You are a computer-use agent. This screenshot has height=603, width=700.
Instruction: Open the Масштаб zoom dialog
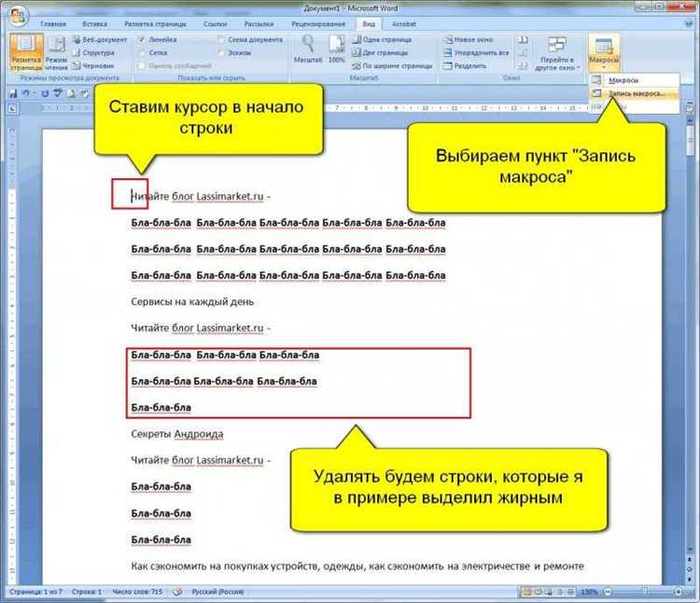[x=308, y=49]
